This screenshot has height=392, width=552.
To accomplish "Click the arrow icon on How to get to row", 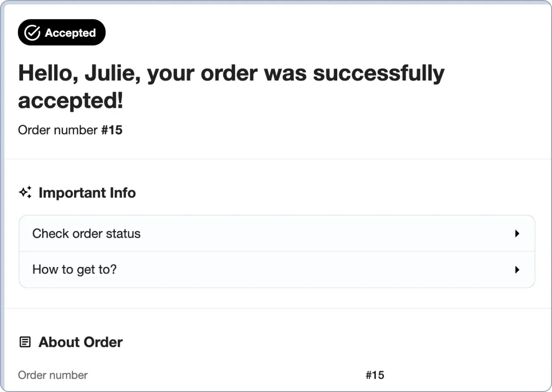I will coord(517,269).
